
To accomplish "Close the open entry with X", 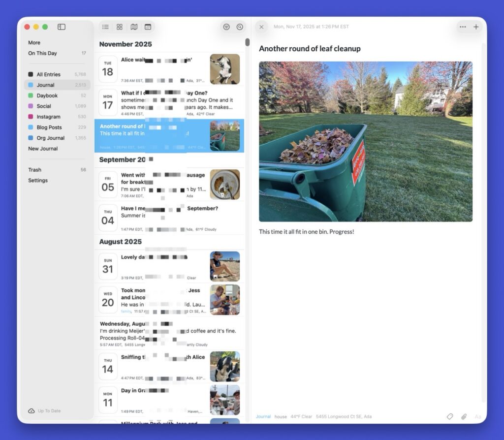I will (261, 27).
